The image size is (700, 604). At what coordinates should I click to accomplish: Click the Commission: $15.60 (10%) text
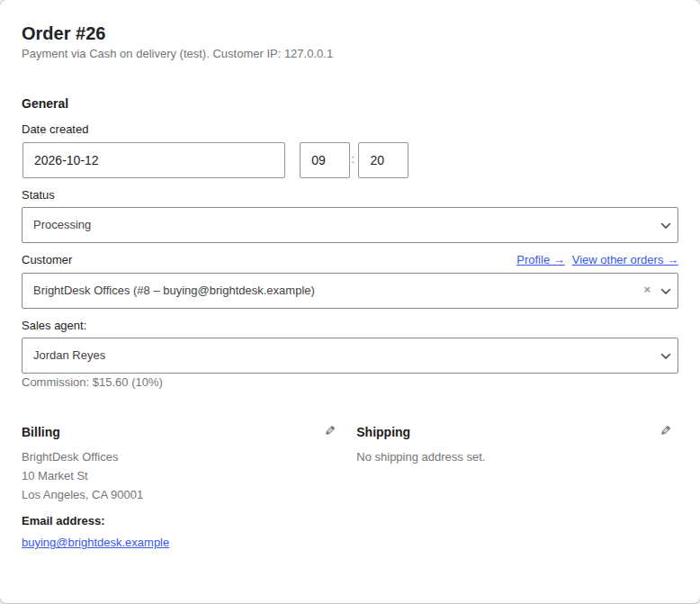(x=92, y=383)
